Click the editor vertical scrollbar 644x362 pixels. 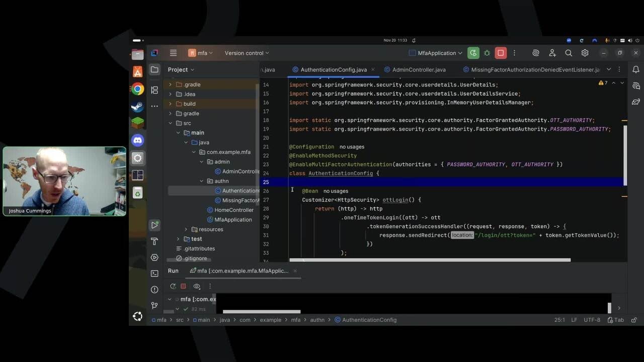pos(625,155)
